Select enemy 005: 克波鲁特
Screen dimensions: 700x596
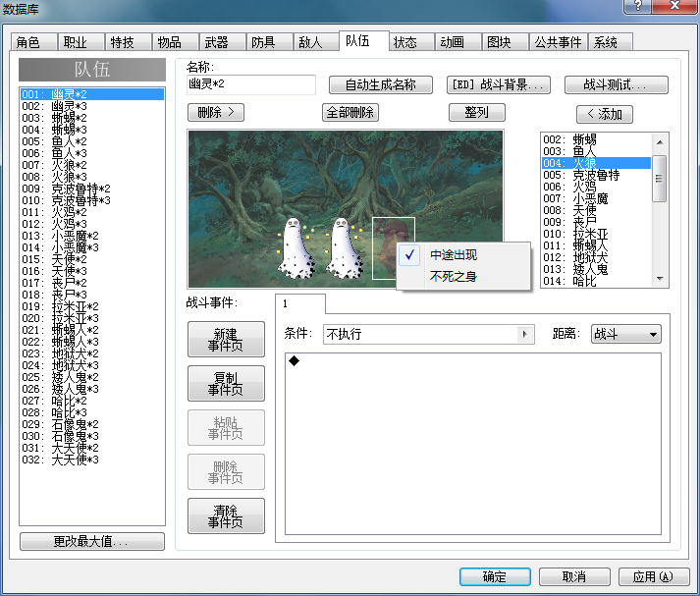click(596, 175)
